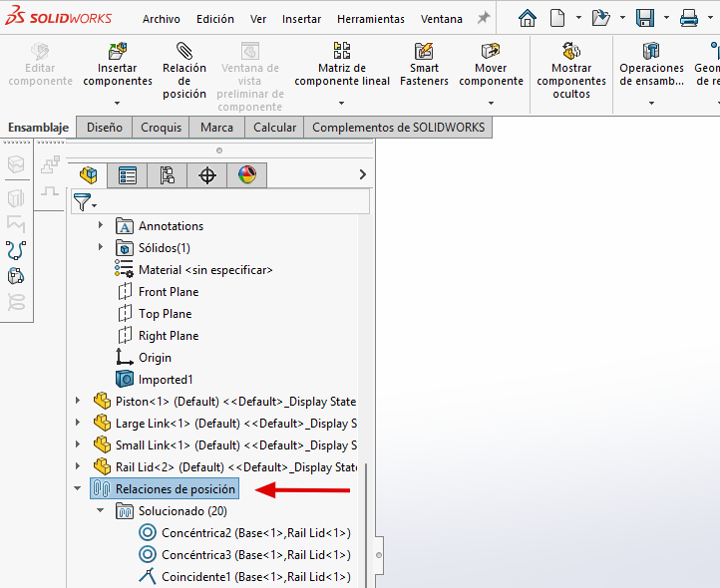Expand the Annotations folder node
The image size is (720, 588).
pyautogui.click(x=100, y=226)
